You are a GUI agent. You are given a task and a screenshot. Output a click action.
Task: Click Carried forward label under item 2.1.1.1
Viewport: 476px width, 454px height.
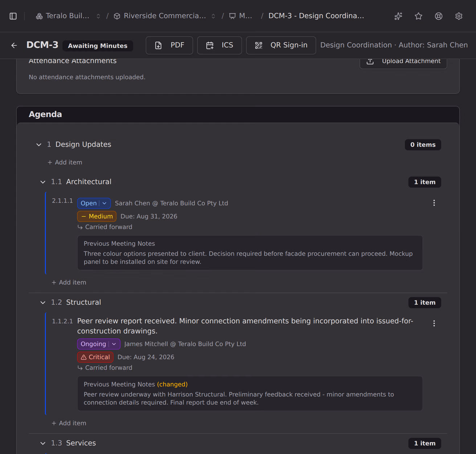click(x=105, y=227)
